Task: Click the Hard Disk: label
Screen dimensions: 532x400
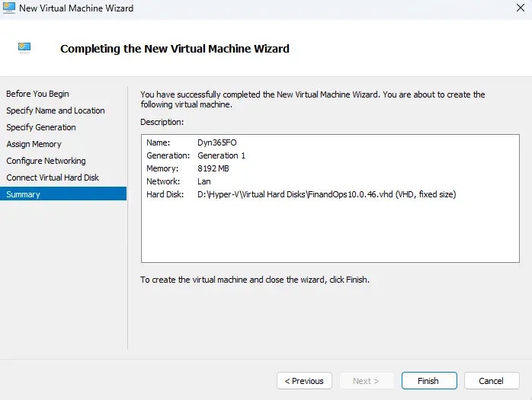Action: point(165,194)
